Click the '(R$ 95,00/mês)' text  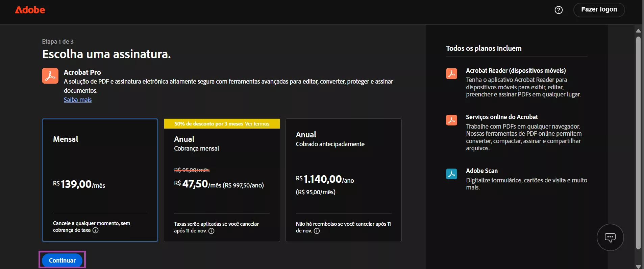(316, 192)
